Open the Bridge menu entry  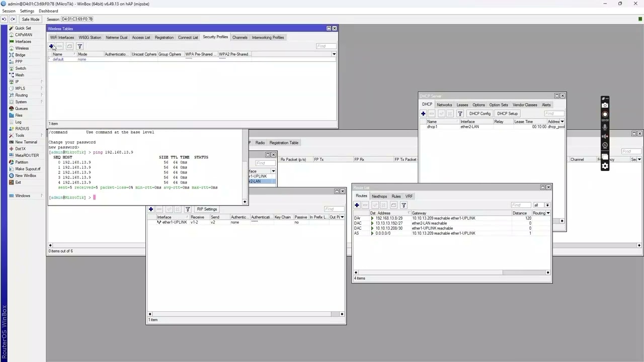click(20, 55)
